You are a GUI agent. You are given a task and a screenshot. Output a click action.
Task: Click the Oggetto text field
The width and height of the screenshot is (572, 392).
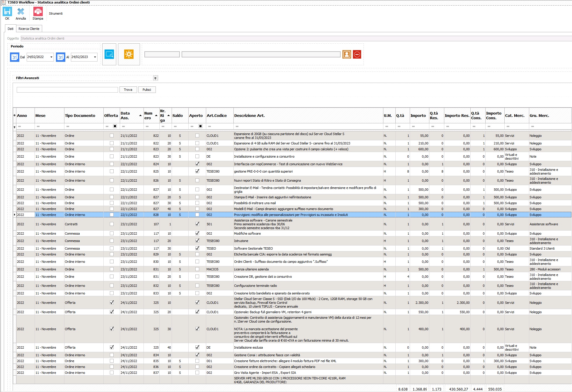pyautogui.click(x=296, y=38)
